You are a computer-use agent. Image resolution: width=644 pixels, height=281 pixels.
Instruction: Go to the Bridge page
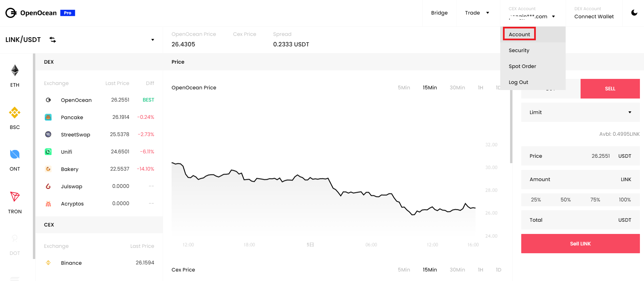point(439,13)
